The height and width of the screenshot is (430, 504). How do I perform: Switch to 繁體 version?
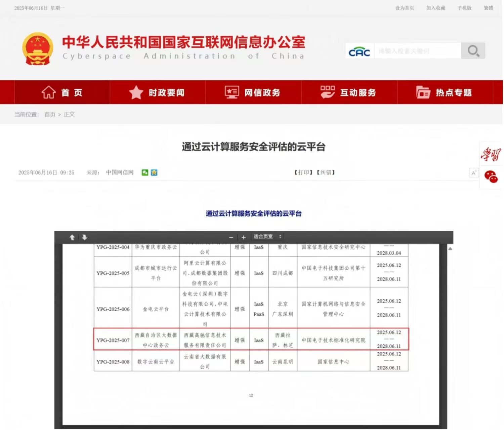488,8
